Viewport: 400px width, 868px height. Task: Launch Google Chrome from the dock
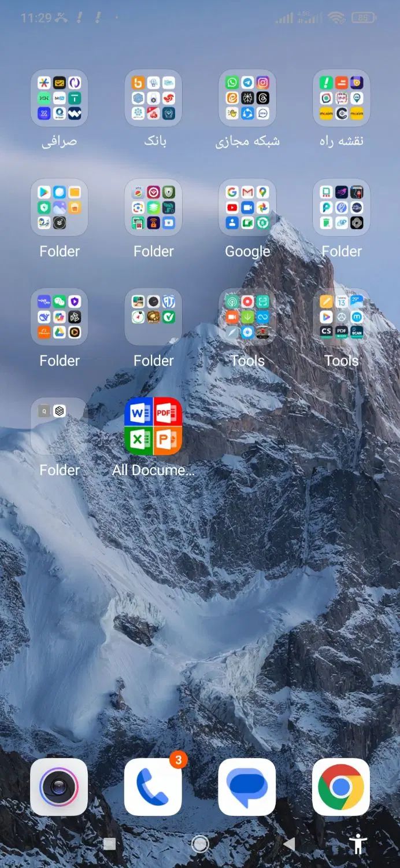pyautogui.click(x=341, y=787)
